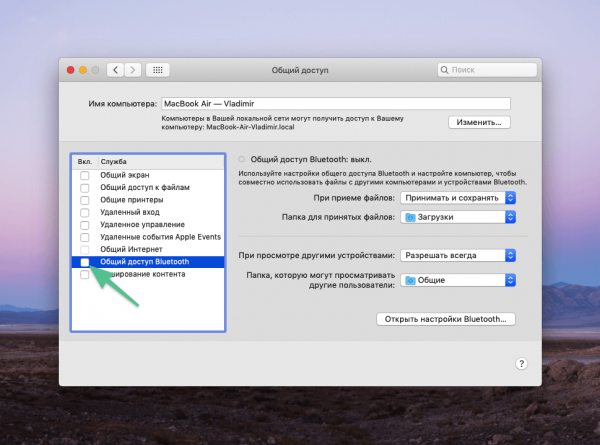The height and width of the screenshot is (445, 600).
Task: Select the Удаленное управление row
Action: [x=148, y=225]
